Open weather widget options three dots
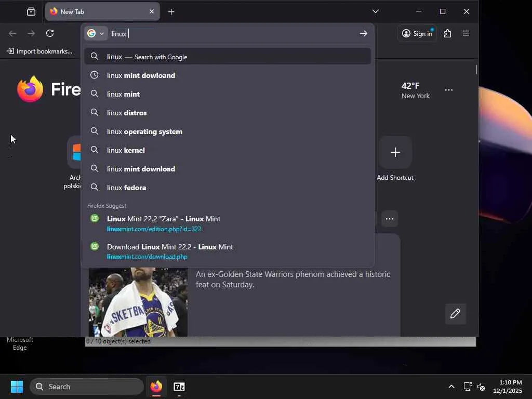Screen dimensions: 532x399 tap(448, 90)
